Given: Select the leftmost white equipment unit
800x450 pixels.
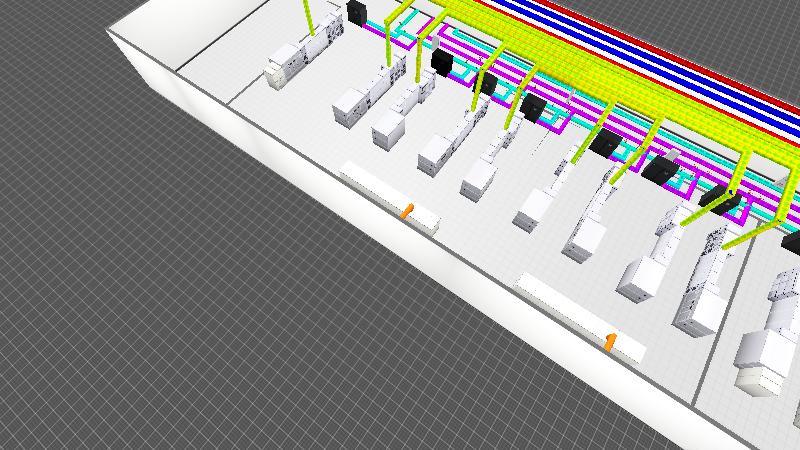Looking at the screenshot, I should (282, 68).
